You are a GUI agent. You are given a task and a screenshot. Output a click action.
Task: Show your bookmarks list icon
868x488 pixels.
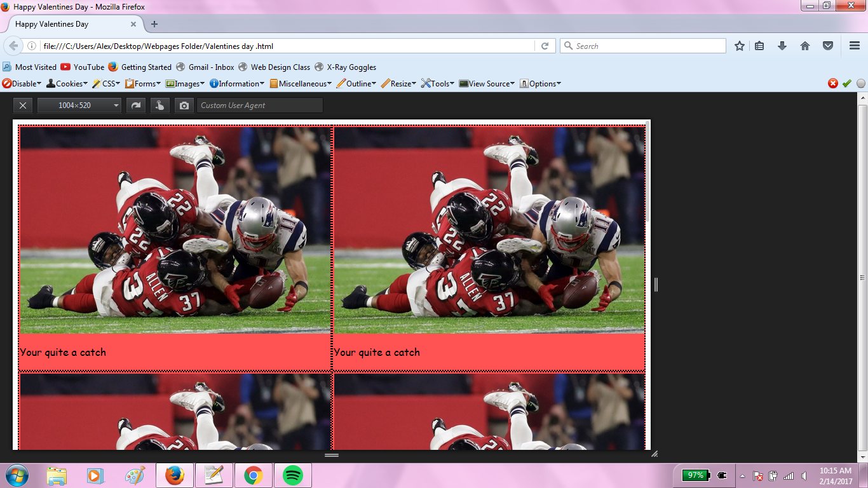click(759, 46)
